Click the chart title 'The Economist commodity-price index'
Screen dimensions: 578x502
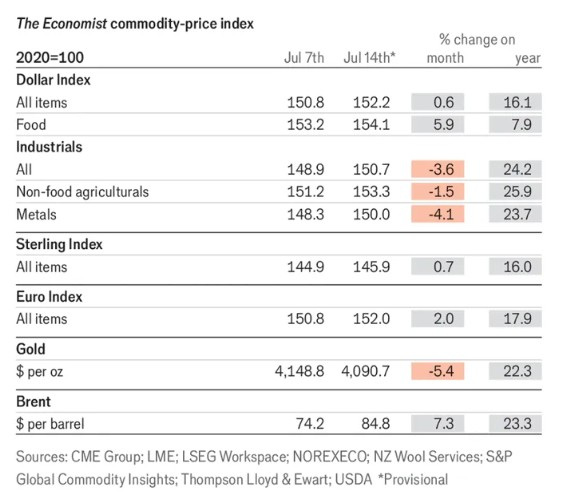(x=135, y=24)
